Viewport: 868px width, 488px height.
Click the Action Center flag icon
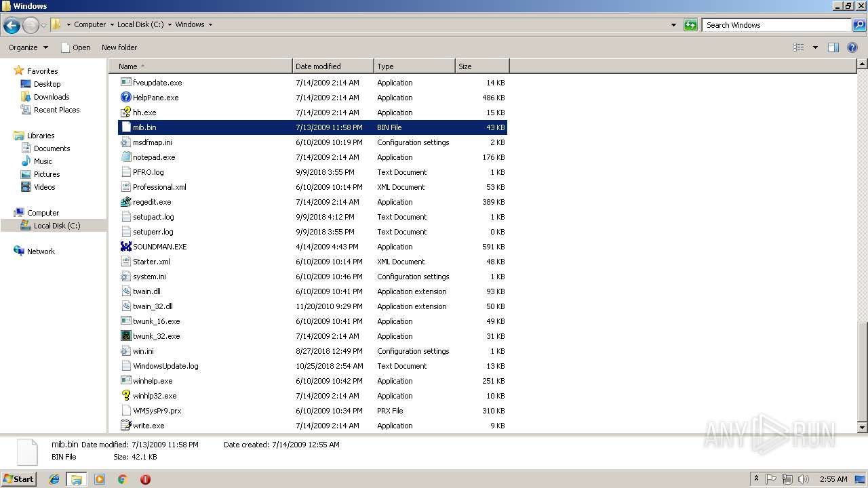pos(772,479)
